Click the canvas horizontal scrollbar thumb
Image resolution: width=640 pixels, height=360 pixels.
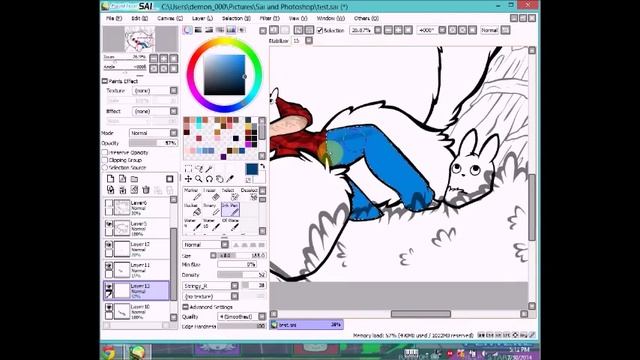coord(421,313)
